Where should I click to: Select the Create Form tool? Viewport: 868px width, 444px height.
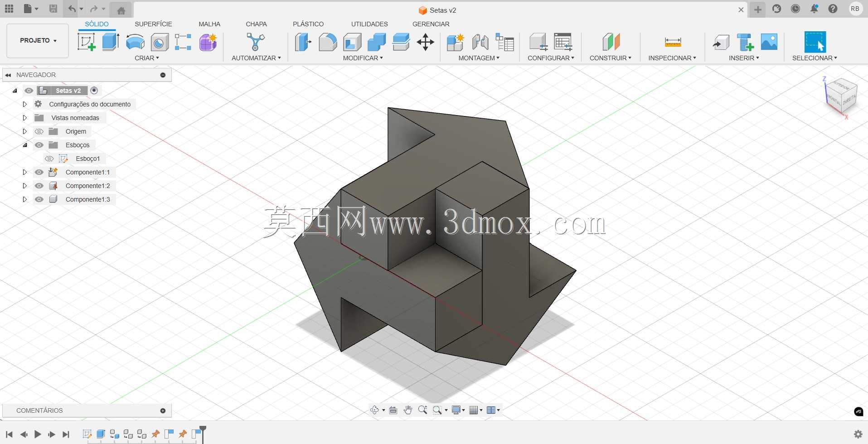pyautogui.click(x=208, y=42)
